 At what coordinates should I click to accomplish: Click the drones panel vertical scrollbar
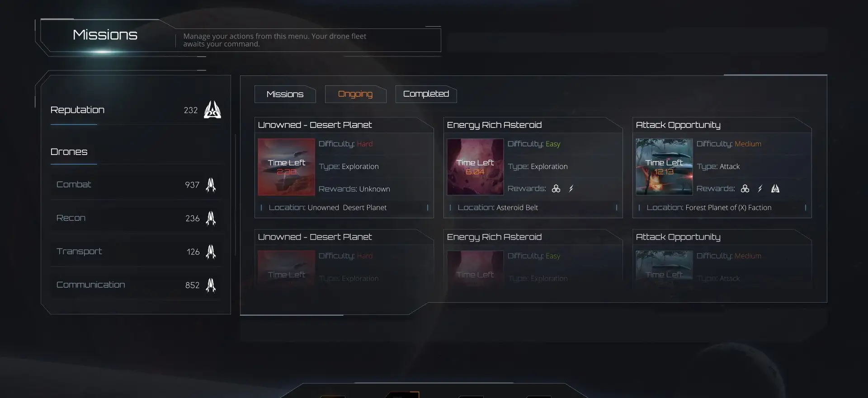(x=236, y=195)
